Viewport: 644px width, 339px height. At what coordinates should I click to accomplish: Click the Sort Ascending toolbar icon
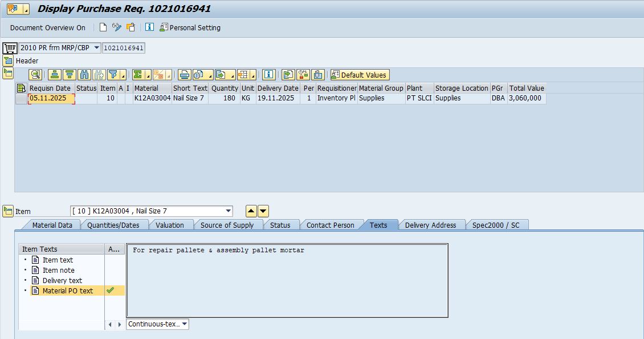(x=54, y=75)
